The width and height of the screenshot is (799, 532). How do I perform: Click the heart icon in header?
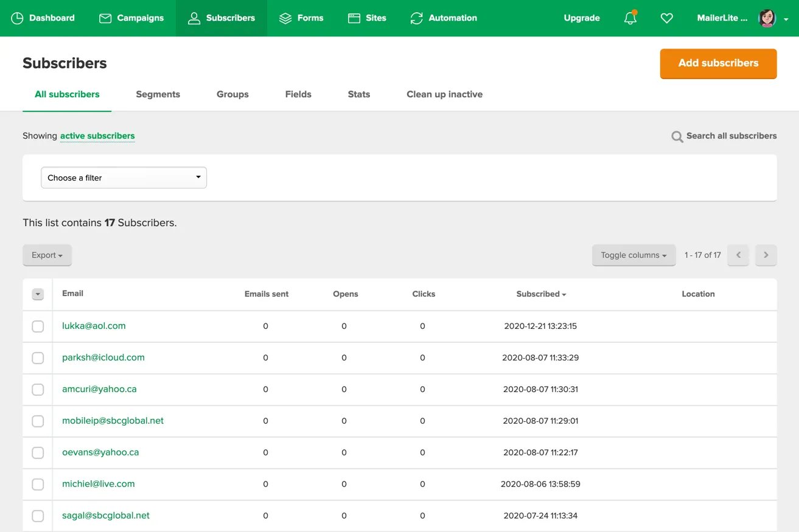coord(667,18)
